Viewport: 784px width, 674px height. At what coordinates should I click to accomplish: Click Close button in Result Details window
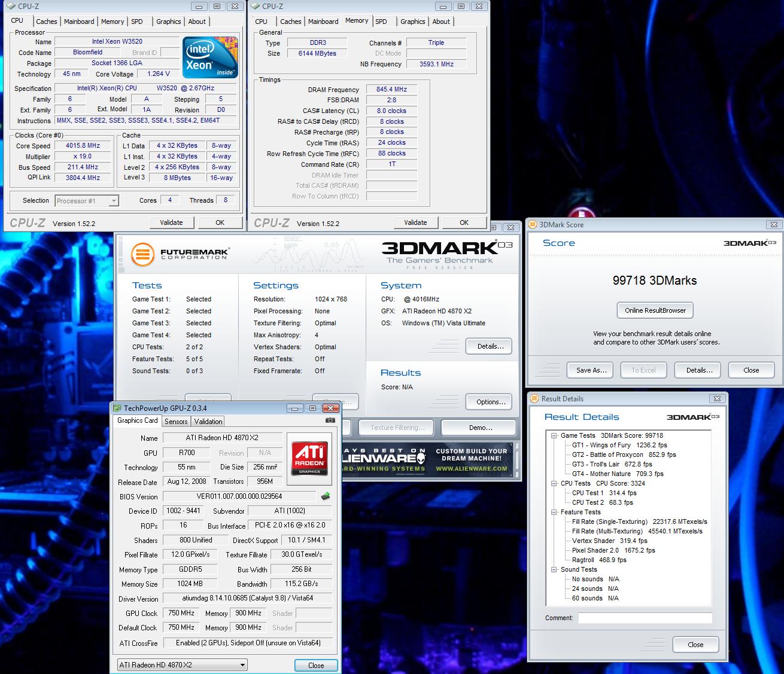tap(695, 645)
